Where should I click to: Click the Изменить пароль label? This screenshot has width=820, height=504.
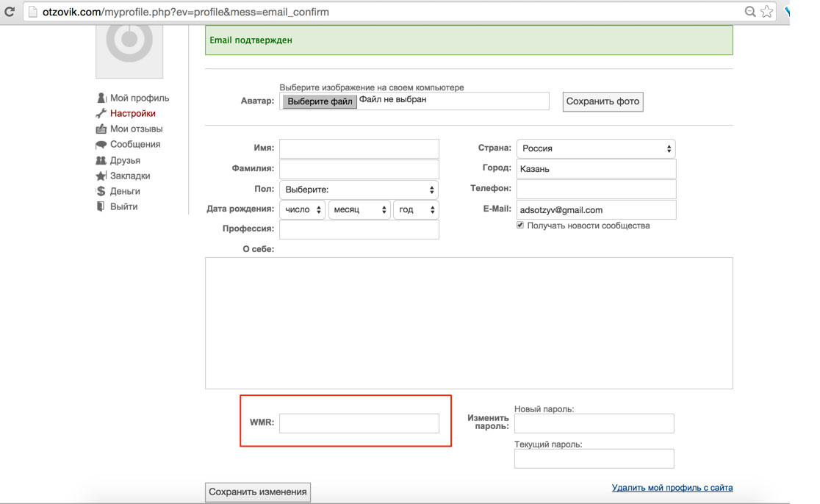[x=488, y=422]
